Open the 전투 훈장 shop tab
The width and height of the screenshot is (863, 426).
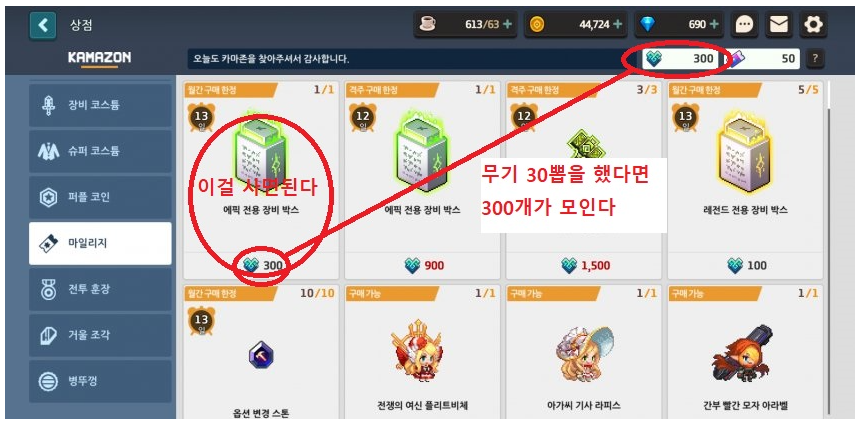tap(100, 289)
